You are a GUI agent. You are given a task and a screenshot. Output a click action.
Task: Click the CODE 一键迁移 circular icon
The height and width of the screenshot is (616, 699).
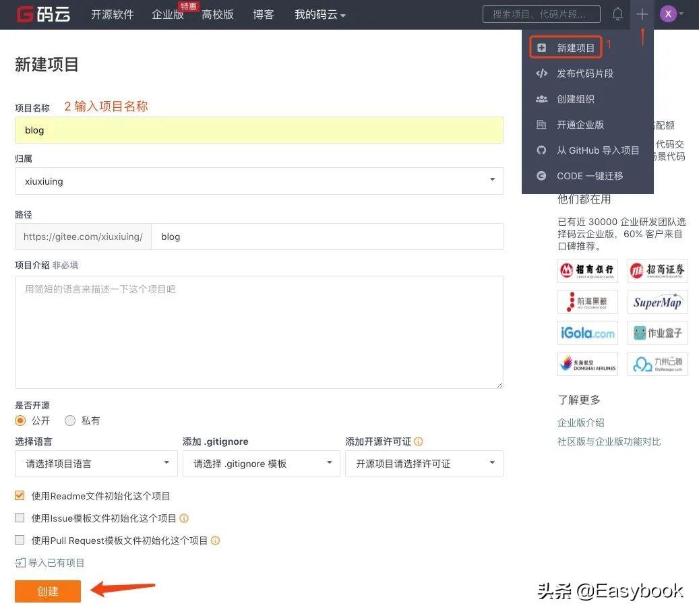point(541,176)
